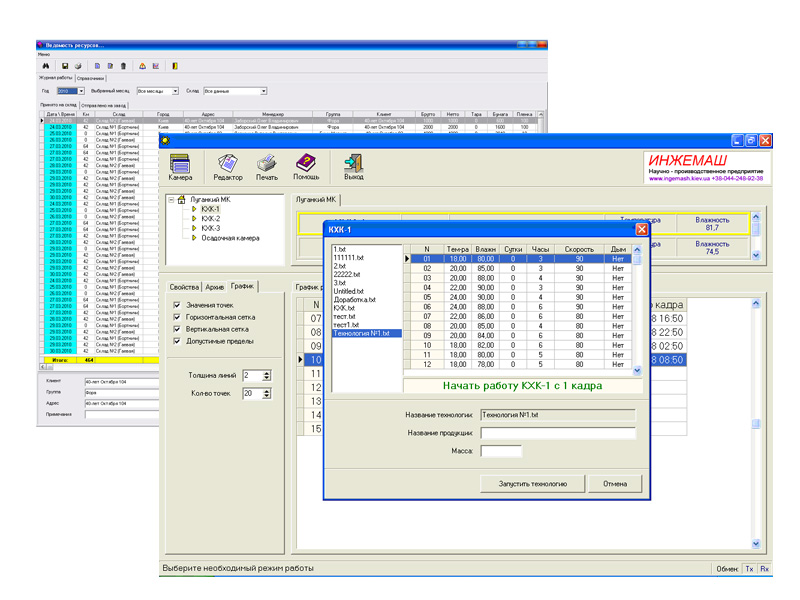Viewport: 800px width, 600px height.
Task: Uncheck Значения точек checkbox
Action: pyautogui.click(x=177, y=305)
